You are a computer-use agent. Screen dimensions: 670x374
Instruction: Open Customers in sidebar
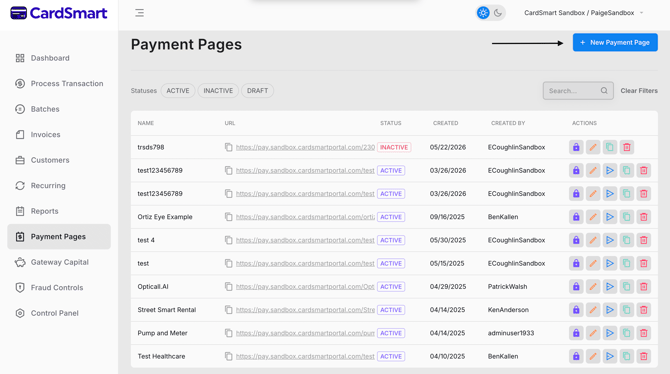click(59, 160)
